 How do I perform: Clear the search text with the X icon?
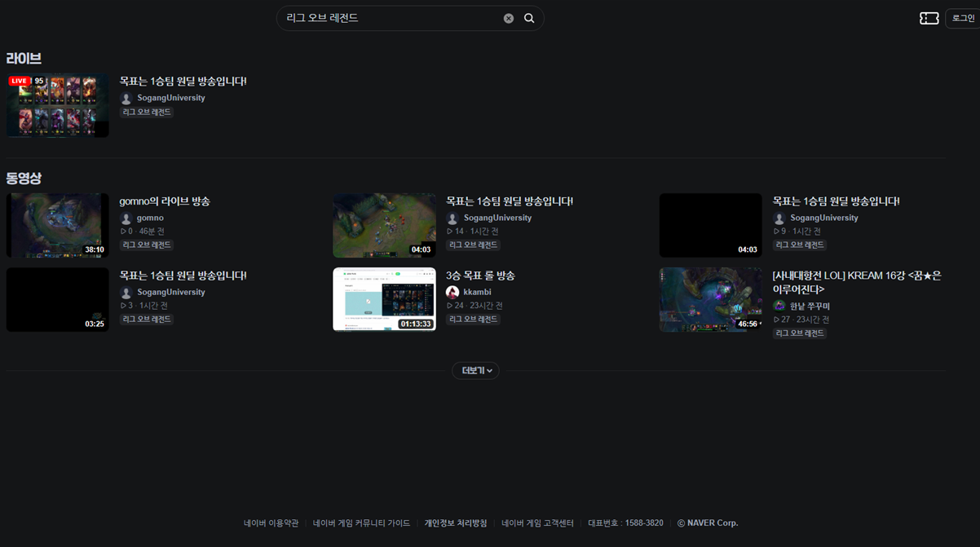[x=508, y=18]
